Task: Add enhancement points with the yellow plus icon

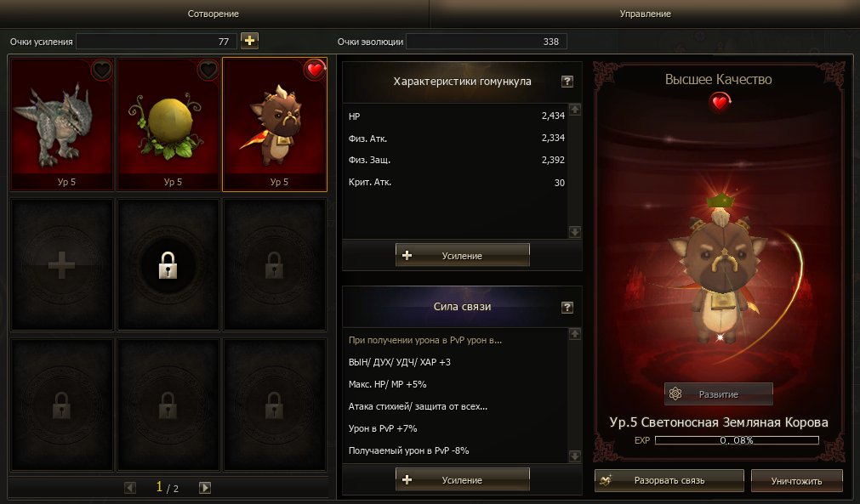Action: pos(249,41)
